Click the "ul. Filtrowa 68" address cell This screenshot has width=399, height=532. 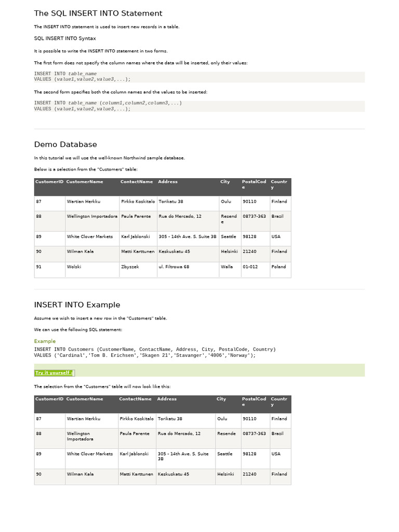(174, 267)
